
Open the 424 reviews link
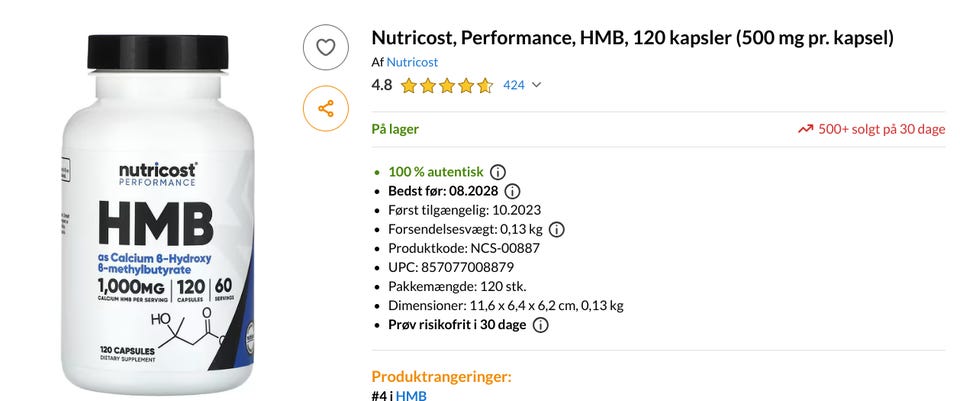[513, 85]
